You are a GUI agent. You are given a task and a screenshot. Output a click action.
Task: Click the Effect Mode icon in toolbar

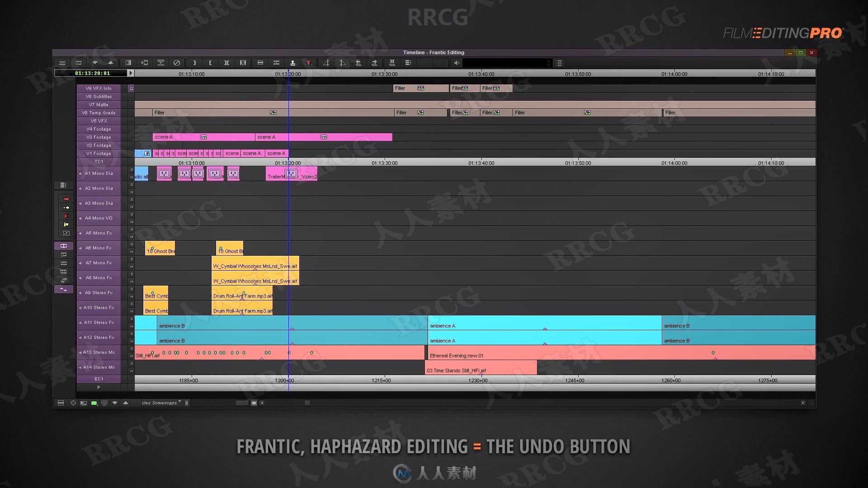tap(145, 63)
